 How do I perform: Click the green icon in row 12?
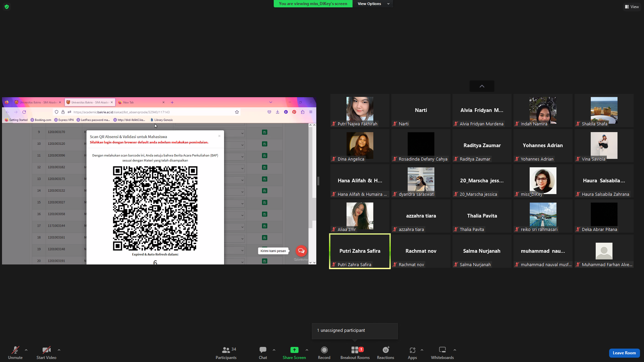click(x=265, y=168)
